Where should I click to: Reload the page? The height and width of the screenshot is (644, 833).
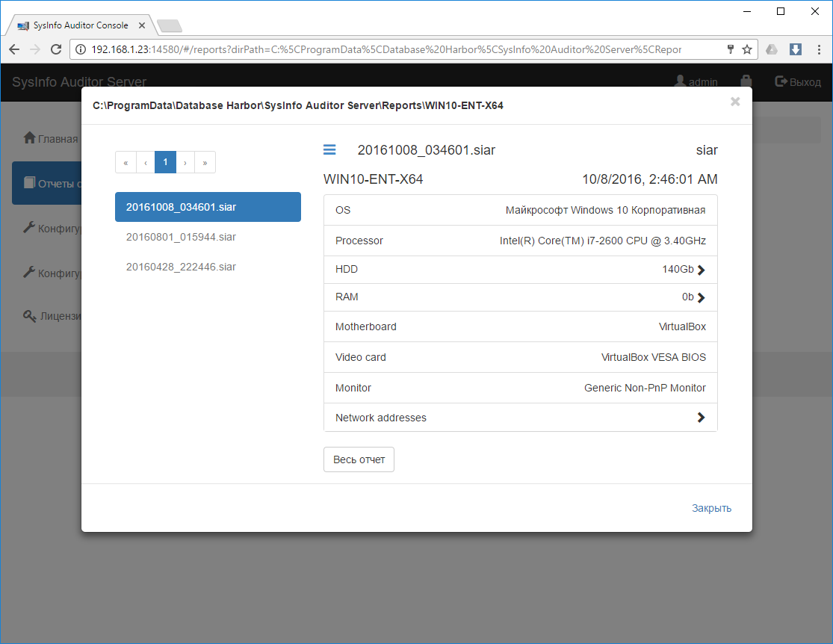pos(56,49)
